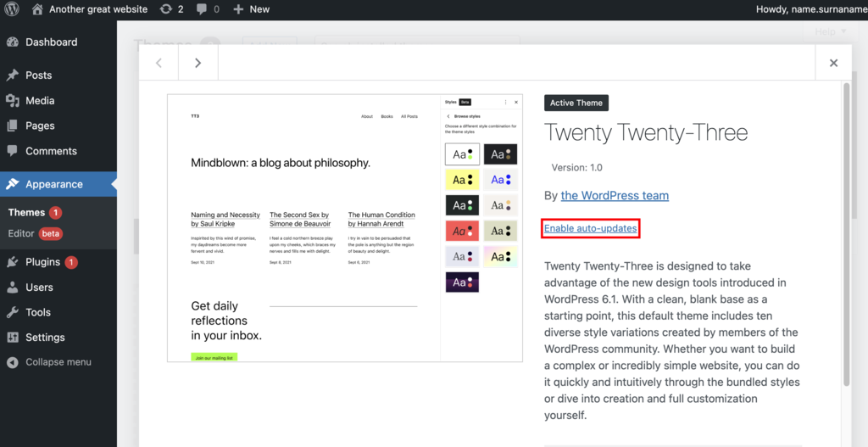This screenshot has width=868, height=447.
Task: Click the WordPress logo icon
Action: point(13,9)
